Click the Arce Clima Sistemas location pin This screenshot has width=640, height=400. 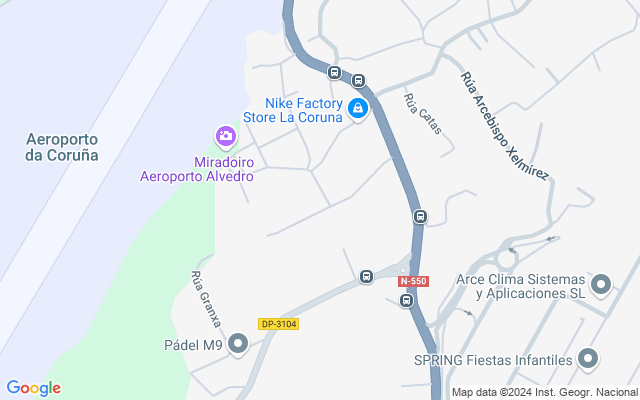point(601,284)
